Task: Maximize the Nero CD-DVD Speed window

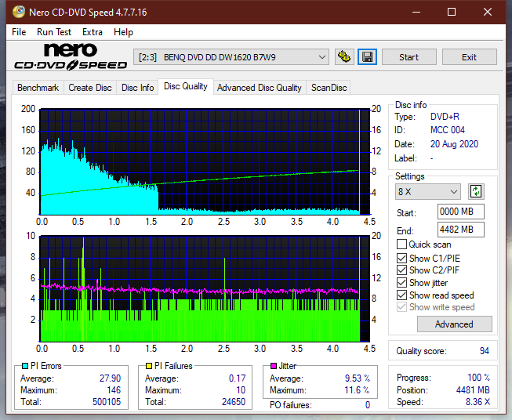Action: tap(452, 12)
